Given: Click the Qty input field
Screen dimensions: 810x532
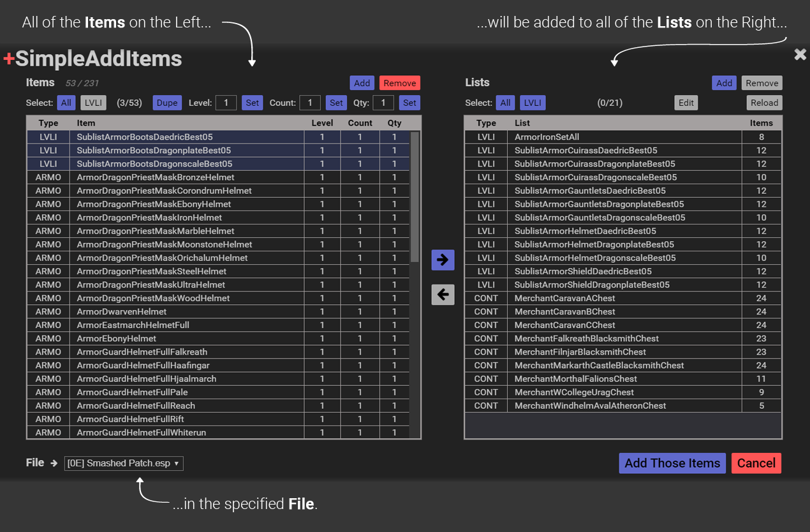Looking at the screenshot, I should pyautogui.click(x=383, y=103).
